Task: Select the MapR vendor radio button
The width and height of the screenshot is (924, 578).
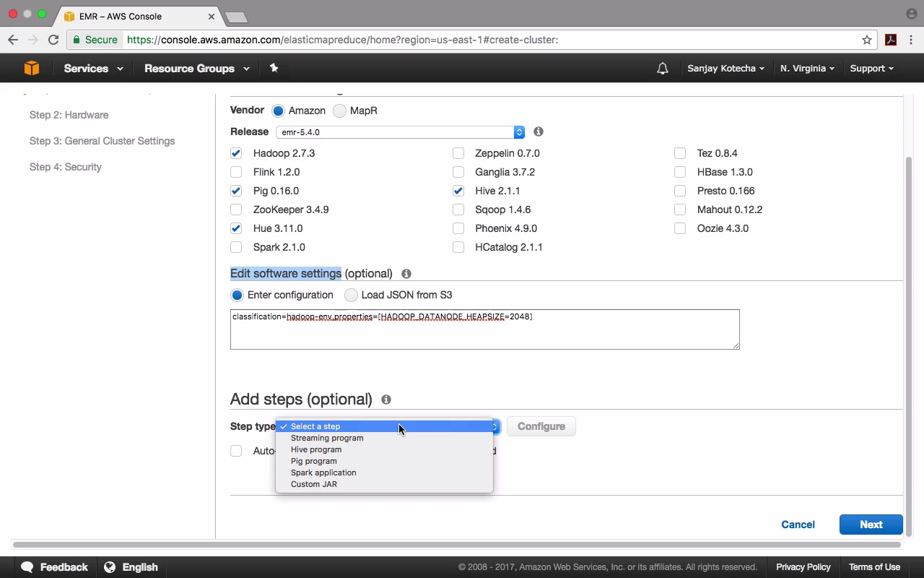Action: 339,111
